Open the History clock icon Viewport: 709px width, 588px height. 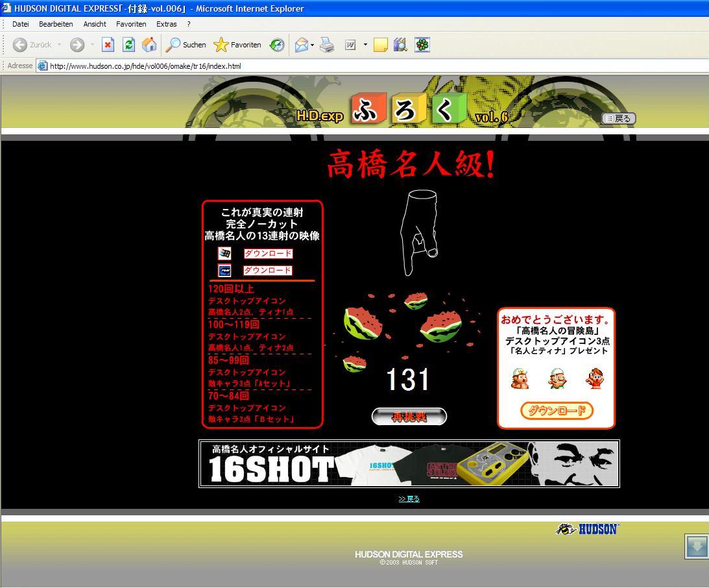[277, 45]
